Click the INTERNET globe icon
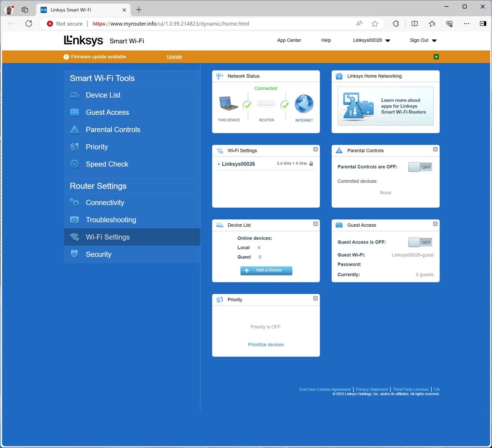Viewport: 492px width, 448px height. pyautogui.click(x=304, y=104)
